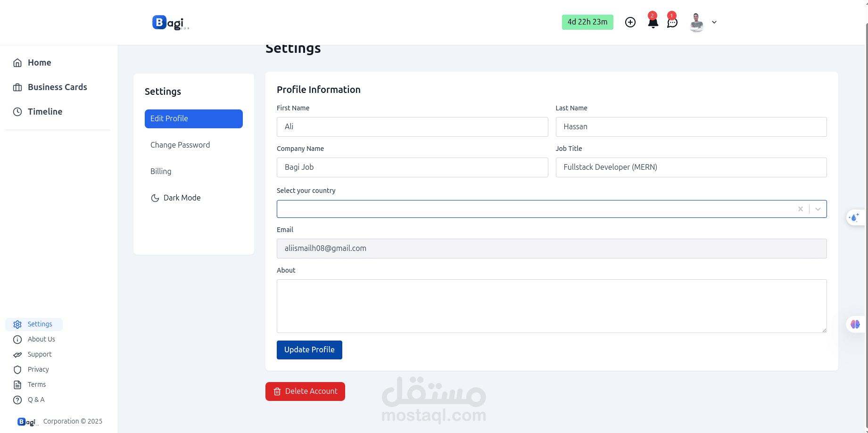Open Settings in bottom sidebar
The image size is (868, 433).
[x=34, y=325]
